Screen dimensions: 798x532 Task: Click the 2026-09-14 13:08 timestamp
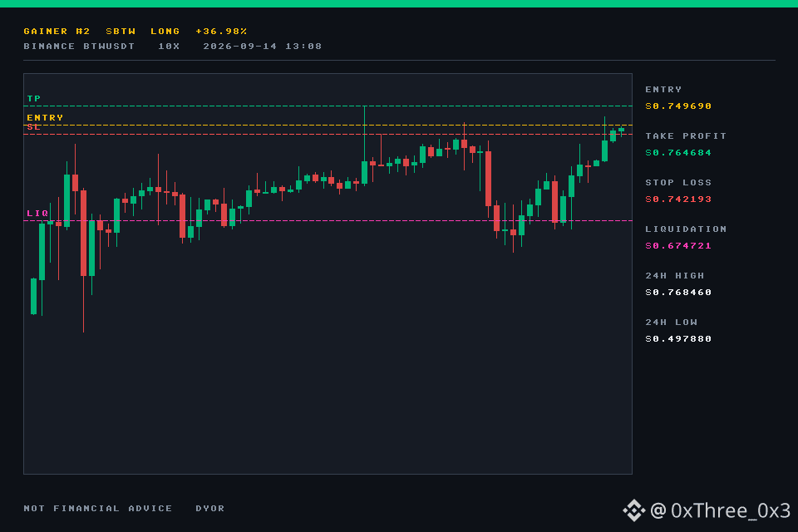click(x=262, y=47)
